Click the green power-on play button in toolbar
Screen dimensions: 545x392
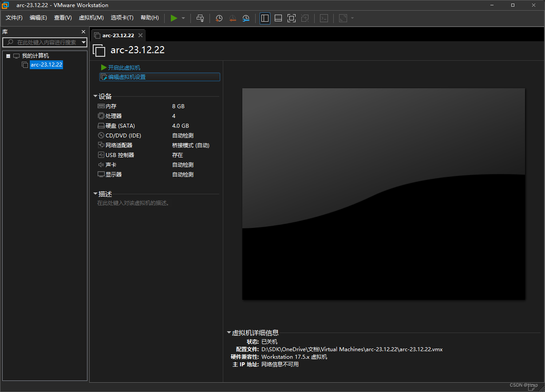(174, 18)
